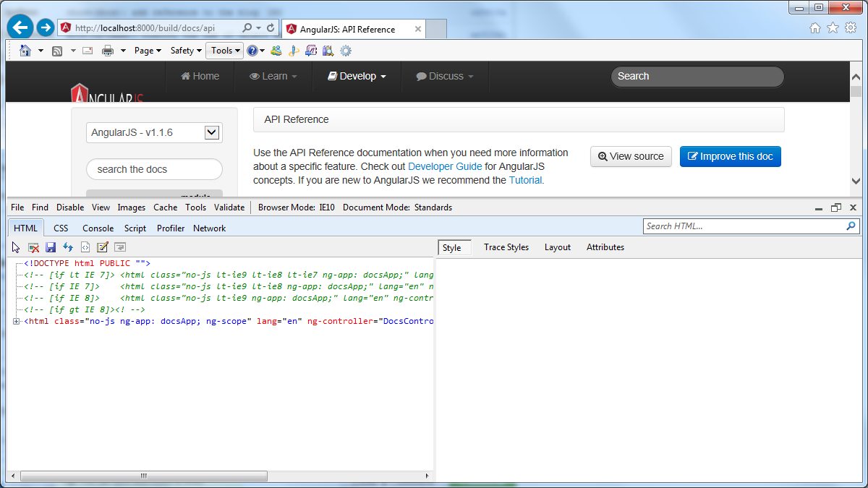
Task: Open the Tools menu in IE command bar
Action: click(226, 51)
